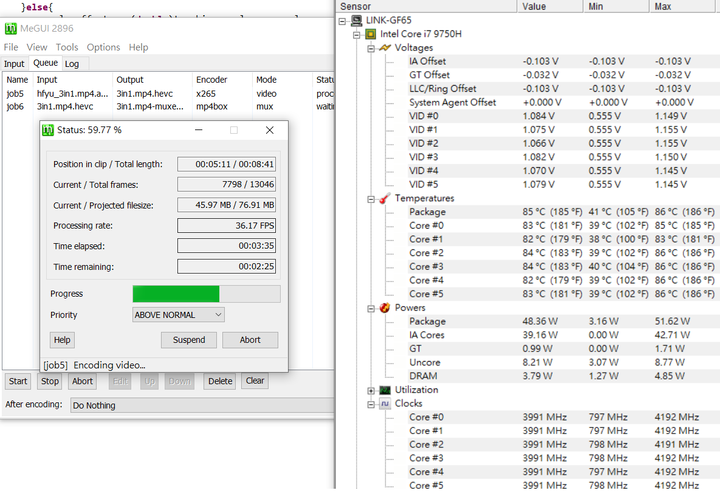
Task: Abort encoding from the Status window
Action: 250,340
